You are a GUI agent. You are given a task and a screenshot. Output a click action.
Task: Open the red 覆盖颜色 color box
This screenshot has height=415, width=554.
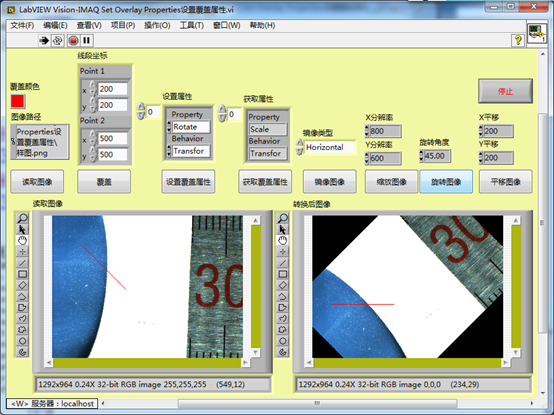pyautogui.click(x=18, y=101)
